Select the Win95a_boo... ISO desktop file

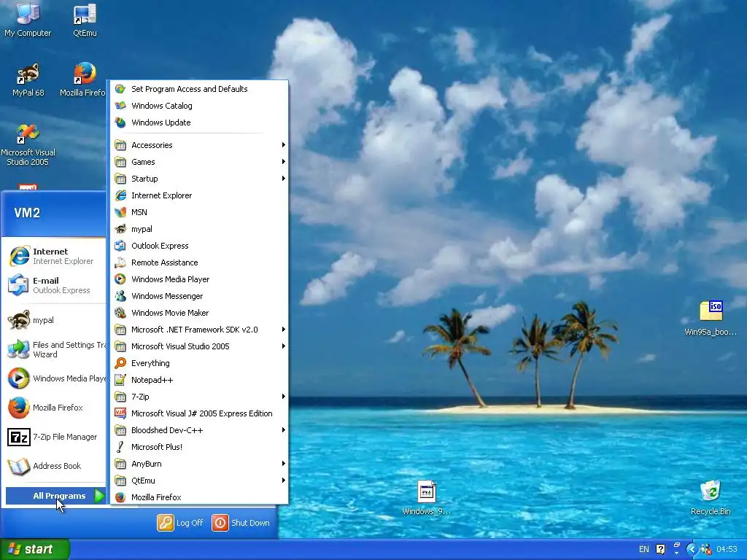tap(711, 318)
